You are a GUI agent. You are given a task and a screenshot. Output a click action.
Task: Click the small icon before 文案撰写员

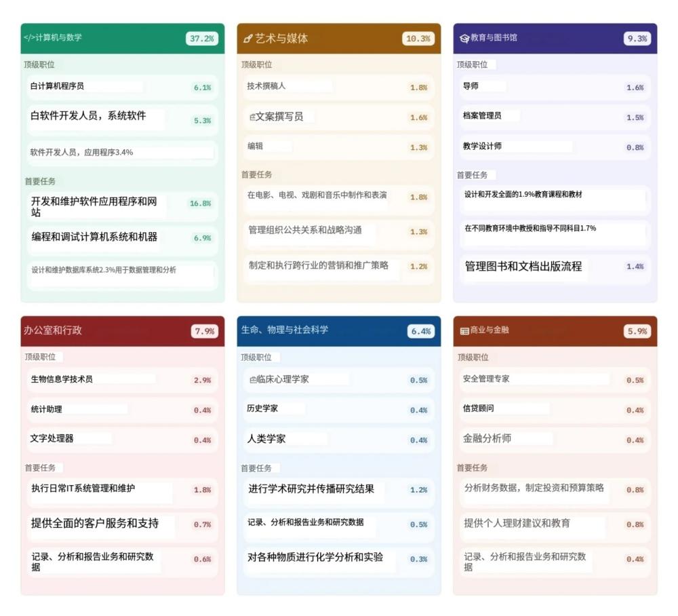click(x=252, y=117)
